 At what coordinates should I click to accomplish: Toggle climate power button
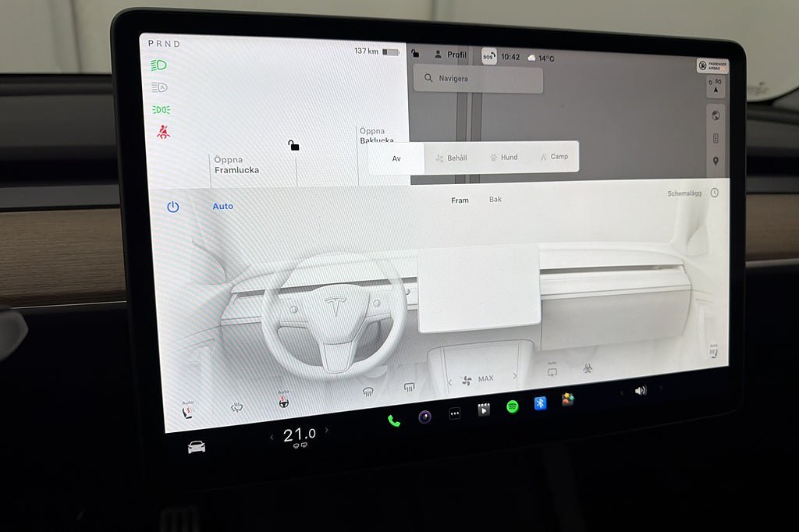click(x=172, y=207)
